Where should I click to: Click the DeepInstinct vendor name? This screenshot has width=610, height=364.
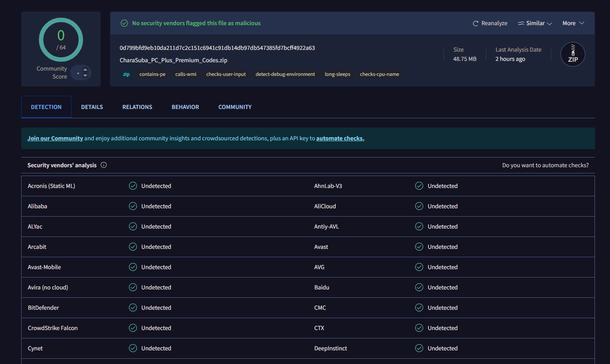click(x=331, y=348)
